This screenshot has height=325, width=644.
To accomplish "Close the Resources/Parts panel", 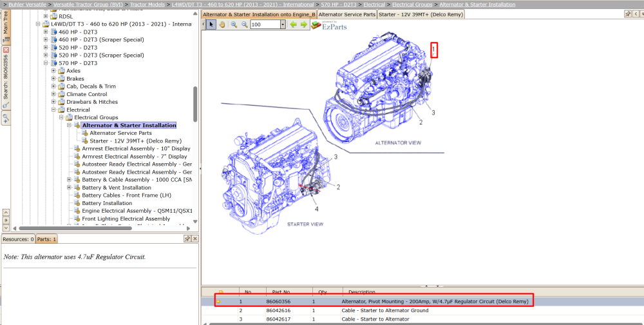I will pos(195,239).
